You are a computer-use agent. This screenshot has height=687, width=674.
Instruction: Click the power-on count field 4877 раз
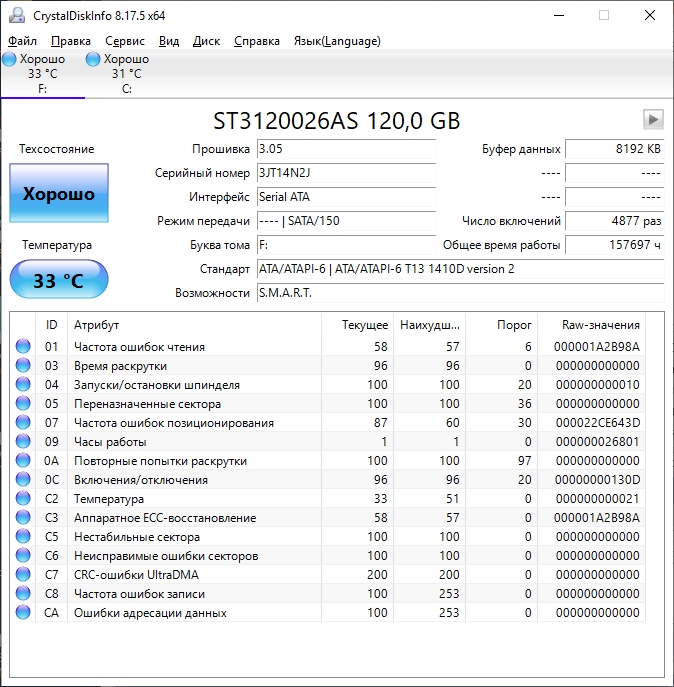coord(615,221)
